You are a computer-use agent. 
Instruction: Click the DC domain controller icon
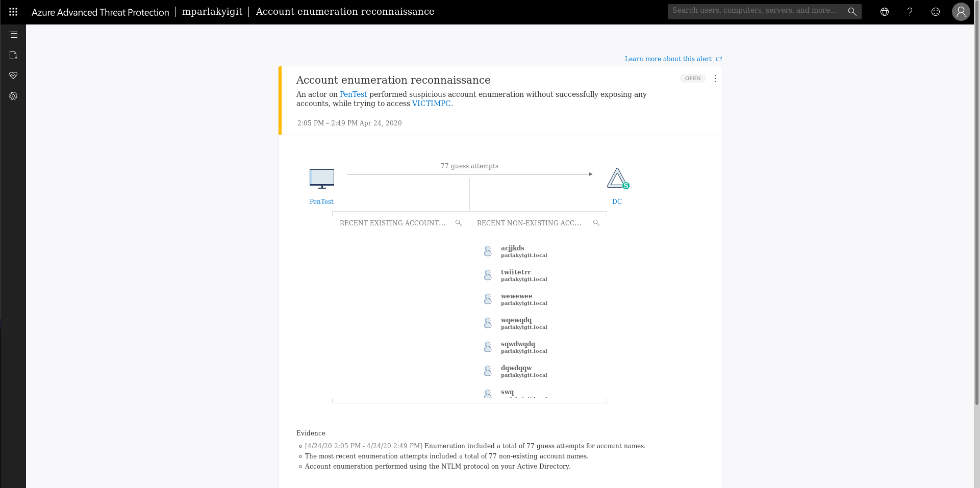click(x=618, y=178)
